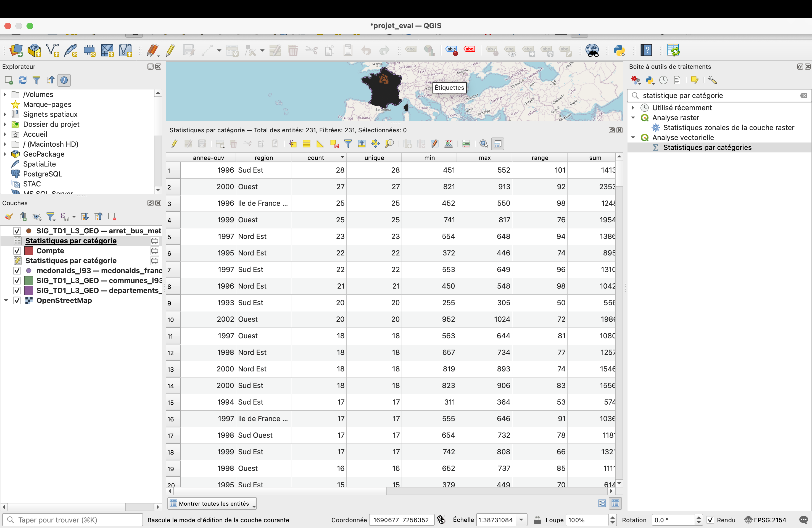The height and width of the screenshot is (528, 812).
Task: Refresh the Explorateur panel
Action: [23, 80]
